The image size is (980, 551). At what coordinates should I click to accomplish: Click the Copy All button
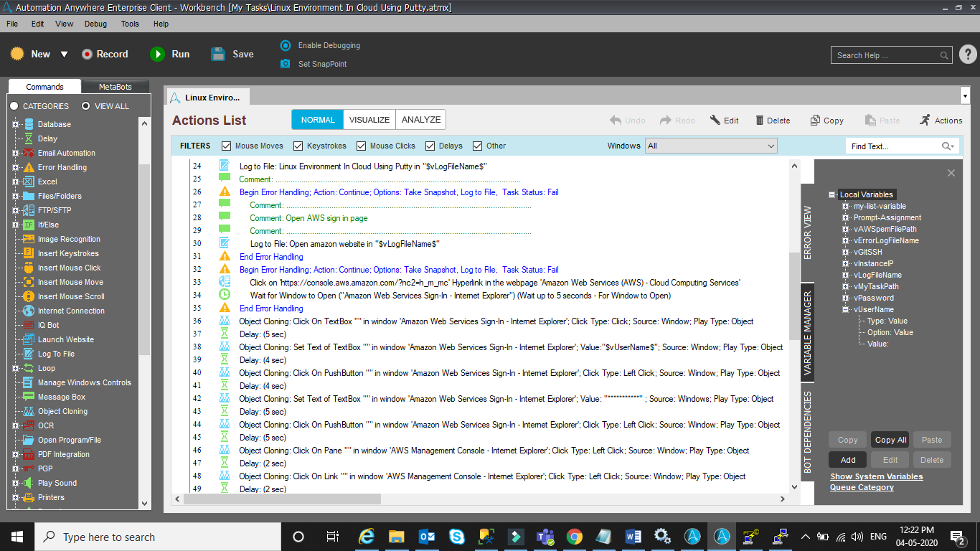[x=890, y=440]
